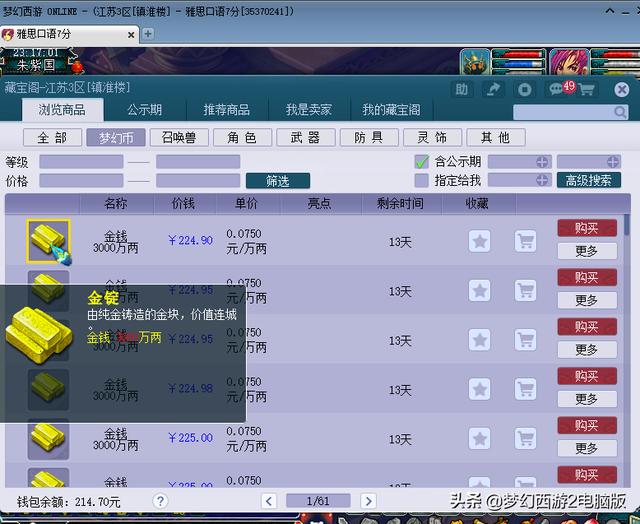
Task: Add third listing to cart
Action: (525, 340)
